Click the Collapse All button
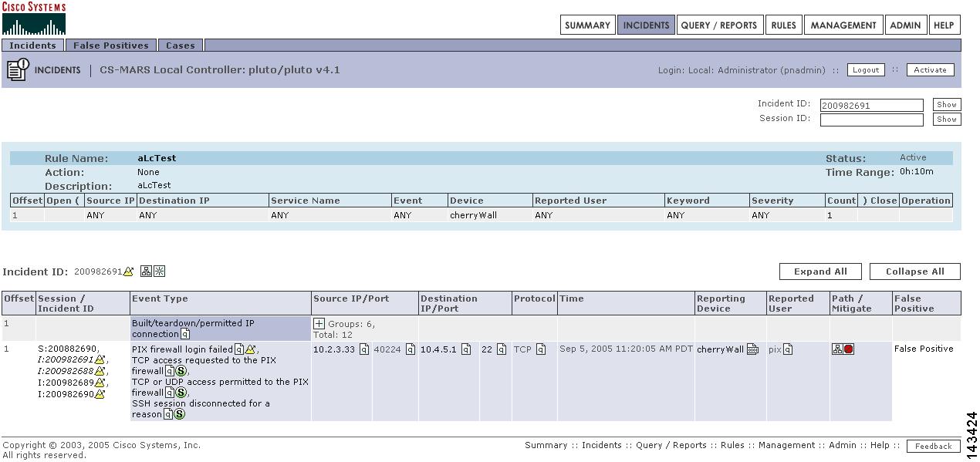980x462 pixels. [x=915, y=271]
